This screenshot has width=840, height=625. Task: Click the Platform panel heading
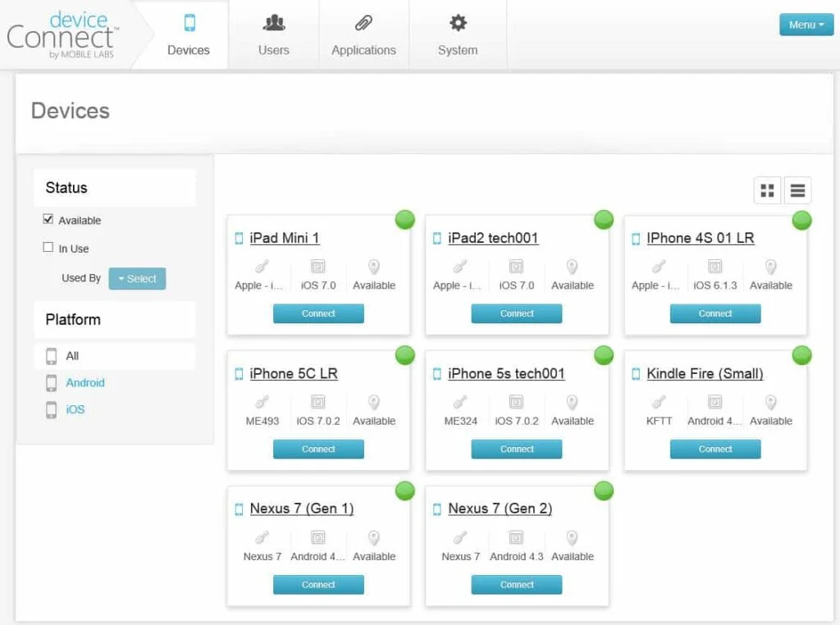click(x=73, y=320)
